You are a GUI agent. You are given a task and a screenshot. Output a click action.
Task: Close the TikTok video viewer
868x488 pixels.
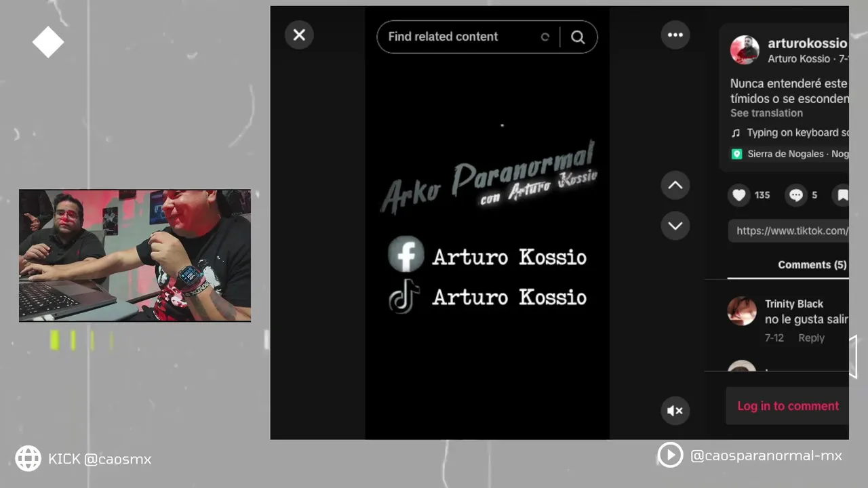pos(299,35)
